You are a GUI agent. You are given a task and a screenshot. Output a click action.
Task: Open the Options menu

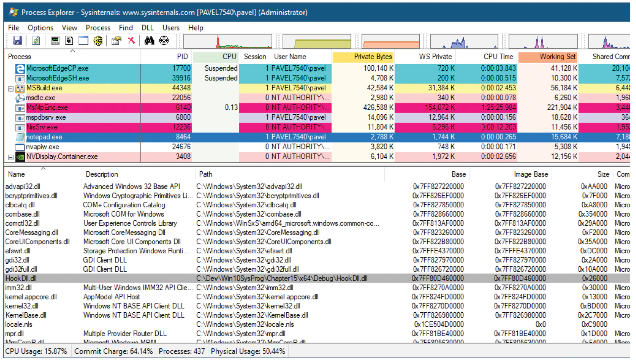coord(40,28)
